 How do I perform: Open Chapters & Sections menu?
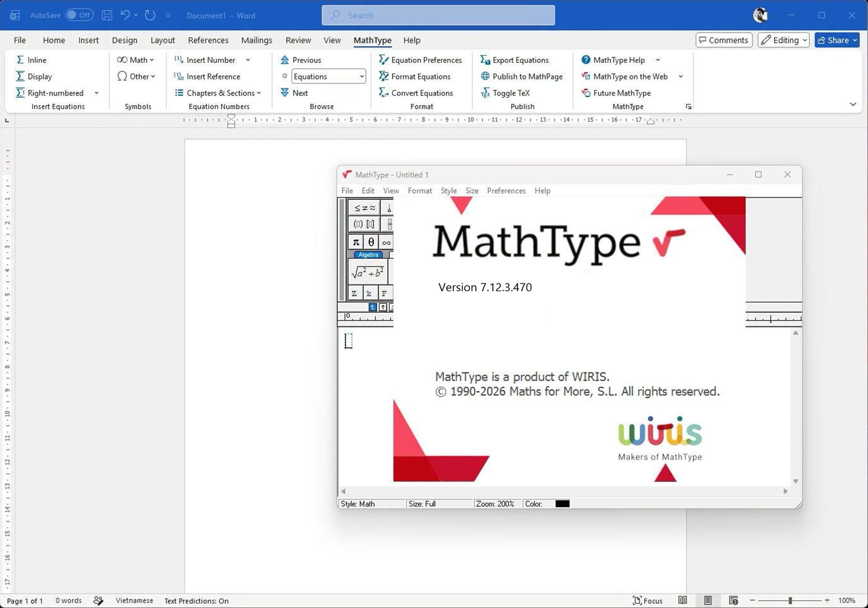pyautogui.click(x=218, y=93)
